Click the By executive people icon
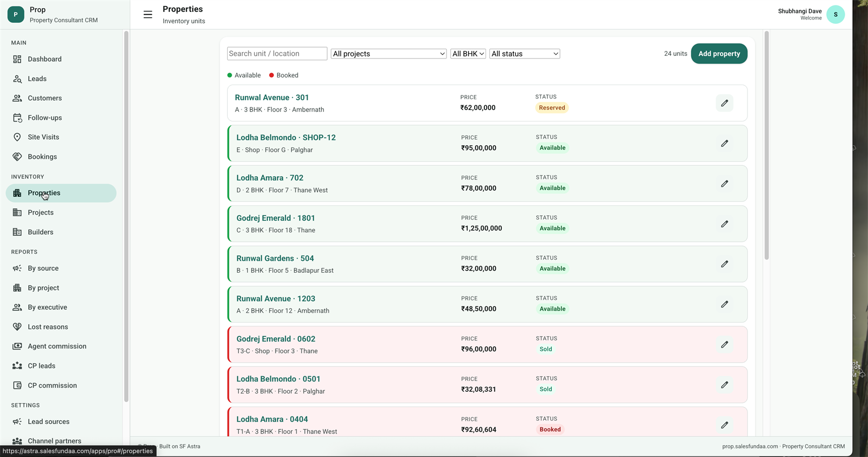Image resolution: width=868 pixels, height=457 pixels. [17, 307]
